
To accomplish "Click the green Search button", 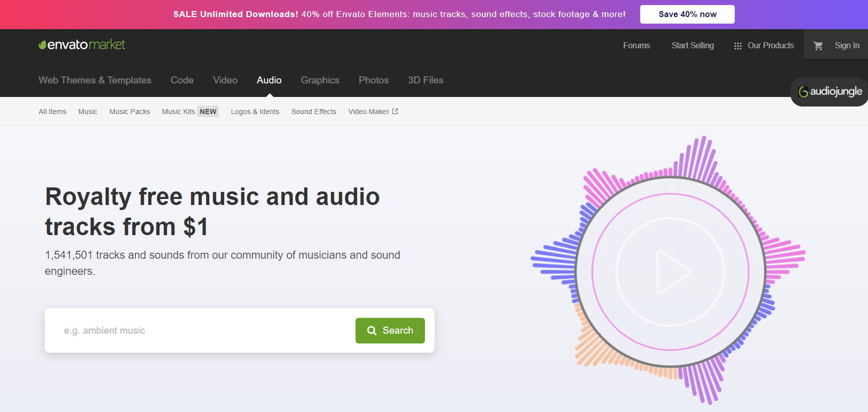I will (x=390, y=331).
